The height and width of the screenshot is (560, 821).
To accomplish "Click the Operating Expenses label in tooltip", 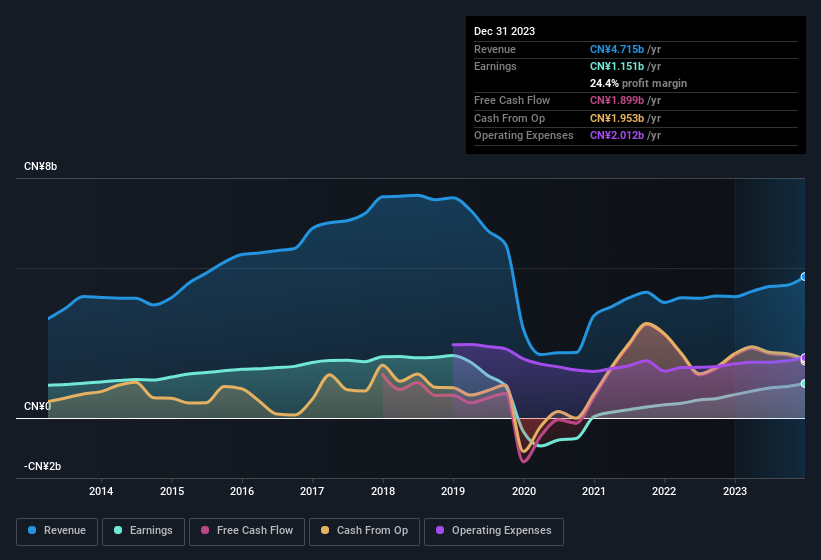I will 524,135.
